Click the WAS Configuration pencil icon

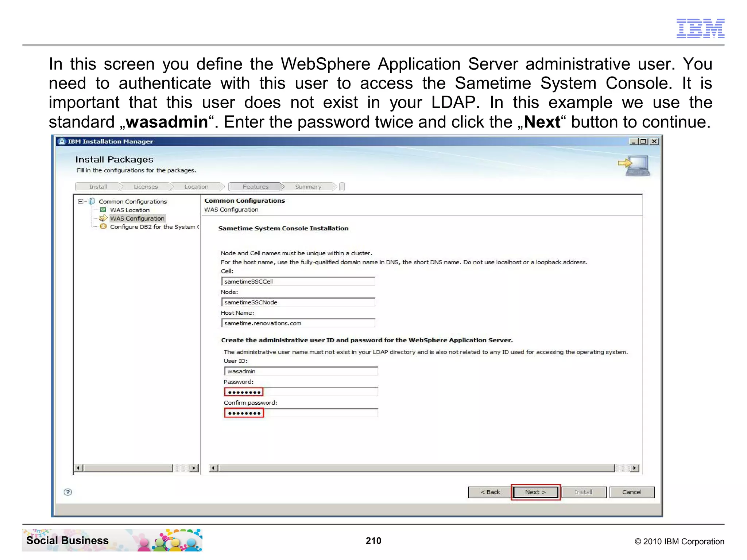[103, 218]
